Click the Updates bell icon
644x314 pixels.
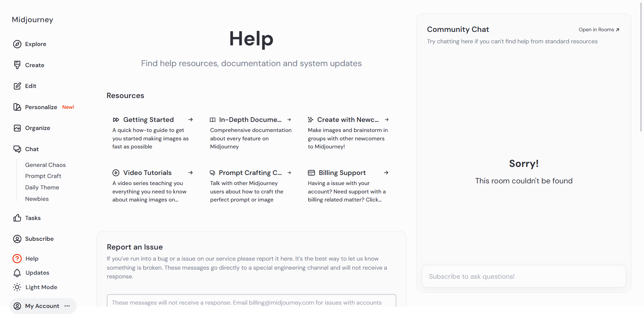17,273
